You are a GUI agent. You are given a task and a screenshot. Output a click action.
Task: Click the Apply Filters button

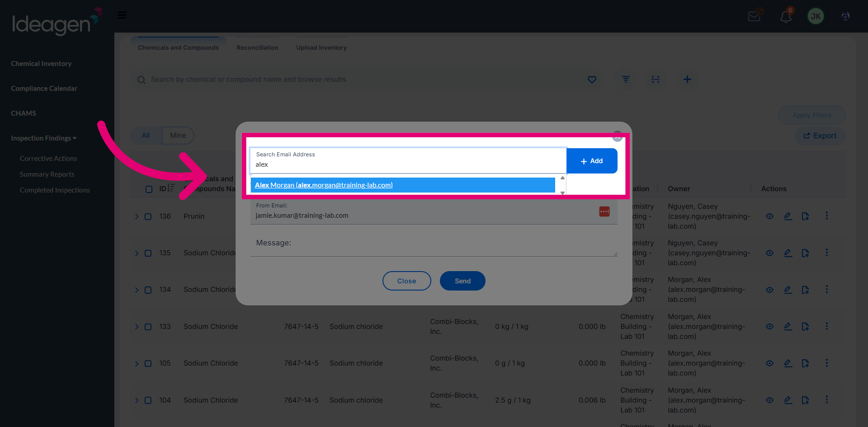(x=812, y=115)
